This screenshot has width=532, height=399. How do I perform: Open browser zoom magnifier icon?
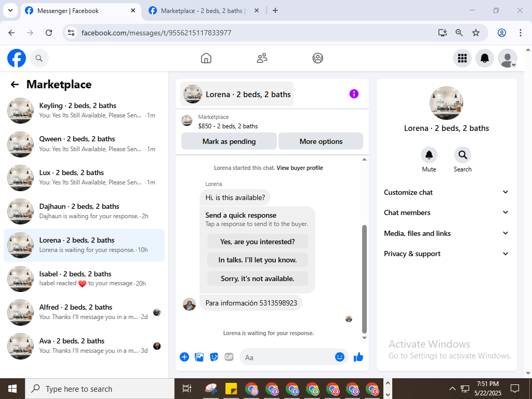459,33
